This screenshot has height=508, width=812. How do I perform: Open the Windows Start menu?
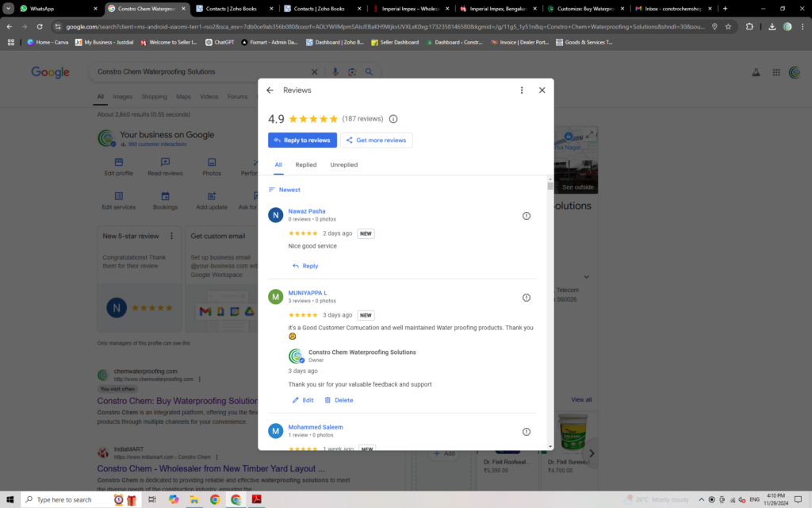click(10, 500)
